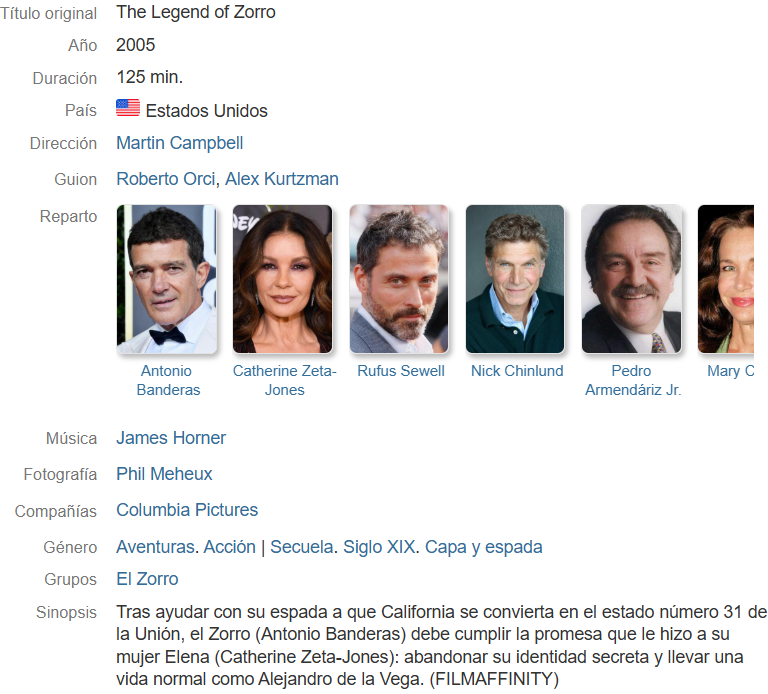Screen dimensions: 768x694
Task: Open director Martin Campbell's page
Action: [180, 143]
